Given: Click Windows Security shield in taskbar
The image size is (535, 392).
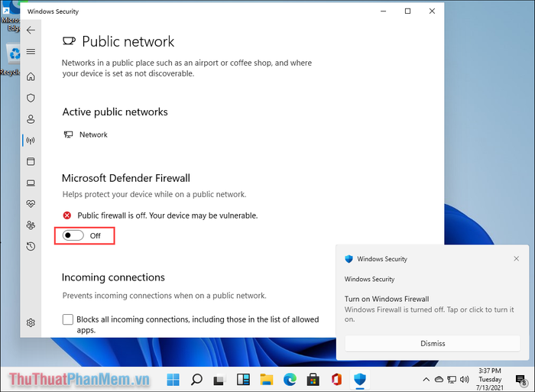Looking at the screenshot, I should pyautogui.click(x=359, y=379).
